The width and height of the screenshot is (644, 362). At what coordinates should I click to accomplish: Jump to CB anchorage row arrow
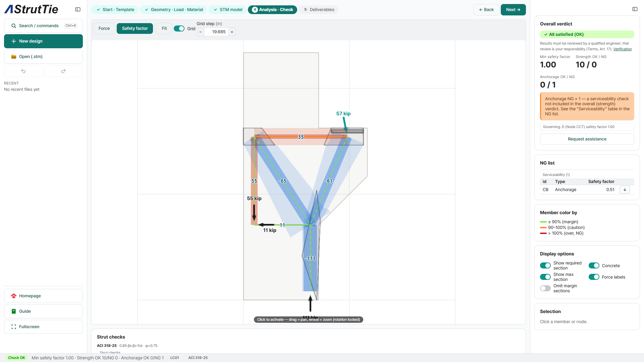[x=625, y=190]
